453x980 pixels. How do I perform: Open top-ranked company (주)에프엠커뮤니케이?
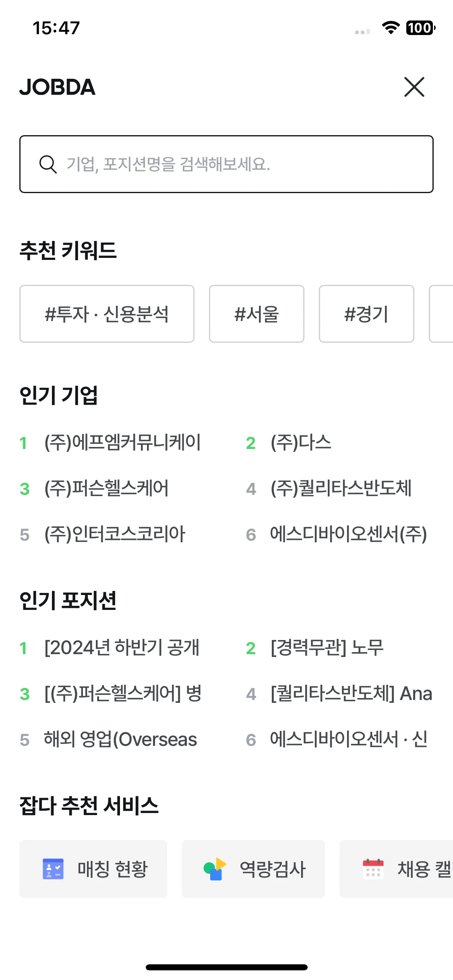[122, 443]
